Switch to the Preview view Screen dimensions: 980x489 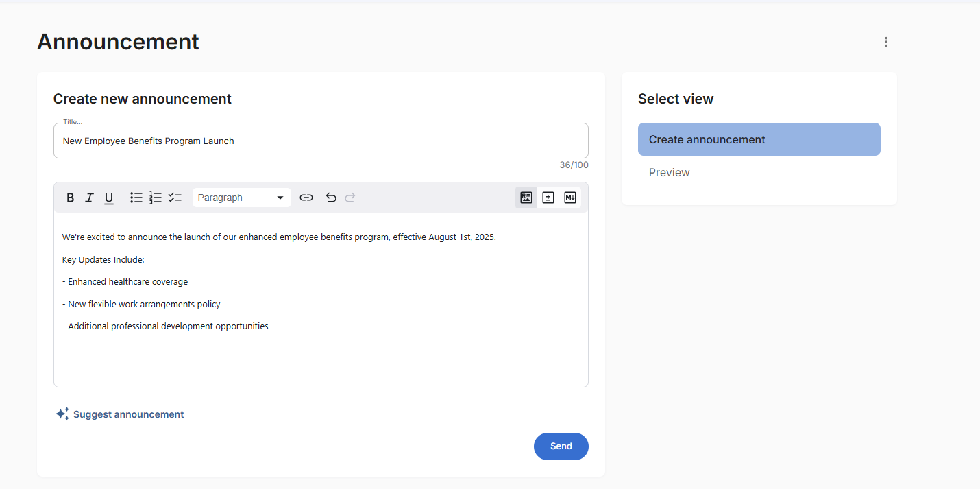click(x=670, y=172)
